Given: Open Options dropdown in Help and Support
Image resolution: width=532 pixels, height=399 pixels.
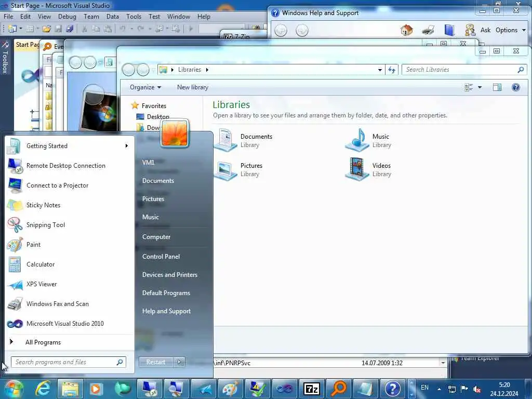Looking at the screenshot, I should [x=510, y=30].
